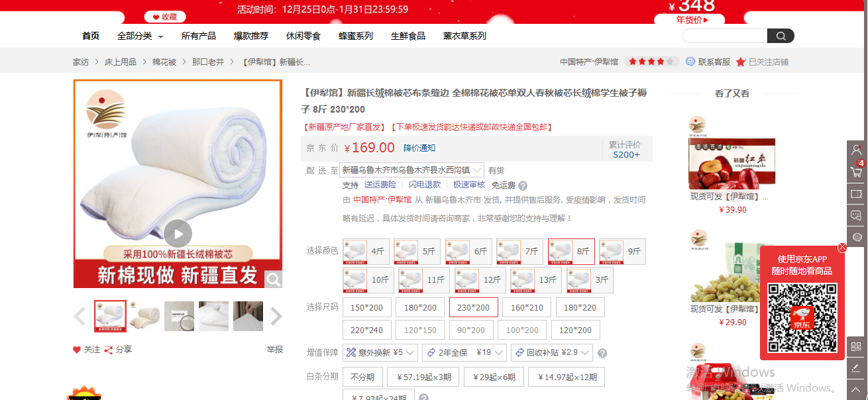Go to the 蜂蜜系列 menu tab
This screenshot has width=868, height=400.
pyautogui.click(x=356, y=36)
